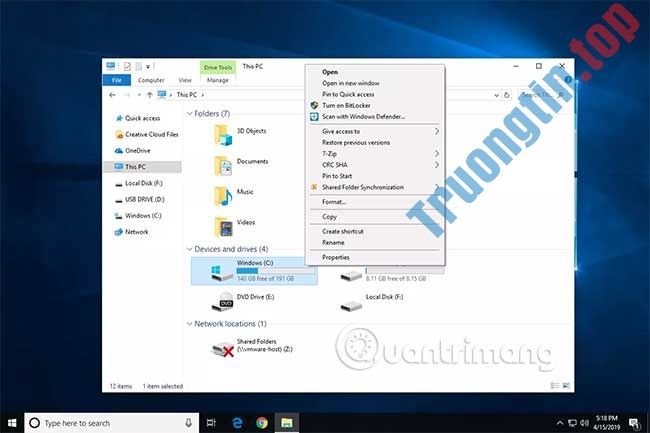The height and width of the screenshot is (433, 650).
Task: Open the address bar history dropdown
Action: [x=496, y=95]
